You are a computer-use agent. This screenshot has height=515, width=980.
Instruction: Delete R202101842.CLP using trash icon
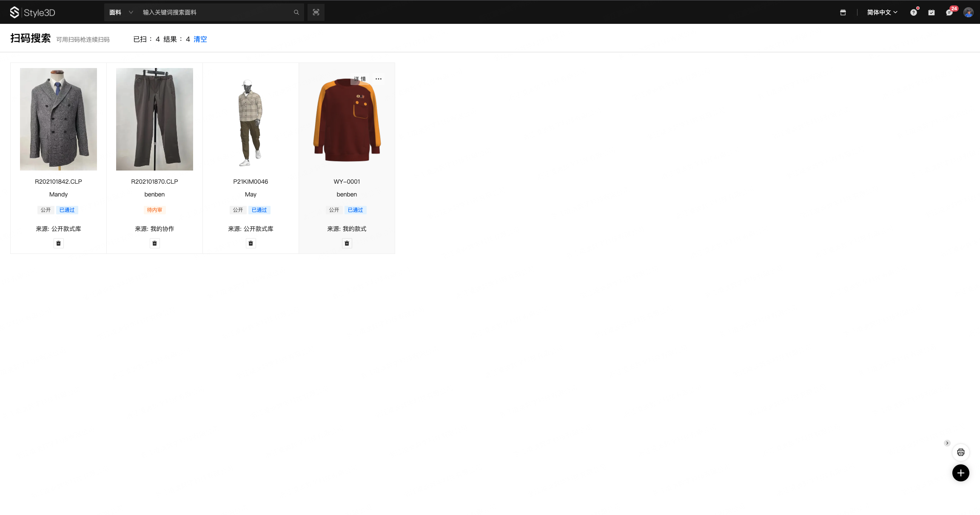coord(58,243)
